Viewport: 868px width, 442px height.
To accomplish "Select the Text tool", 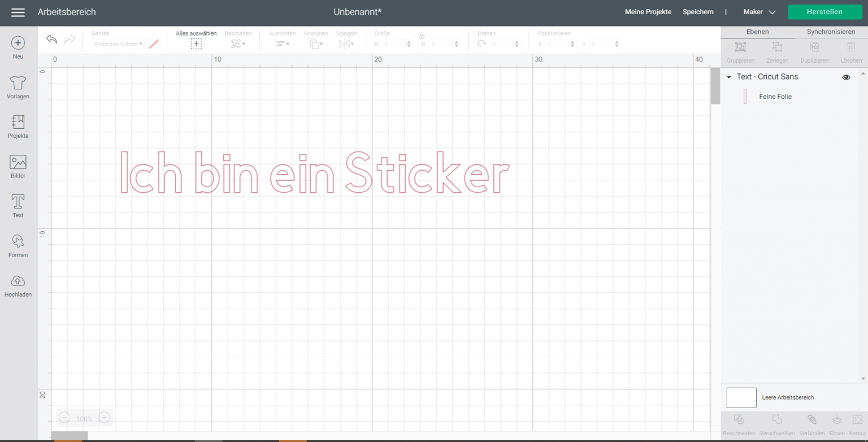I will [18, 205].
